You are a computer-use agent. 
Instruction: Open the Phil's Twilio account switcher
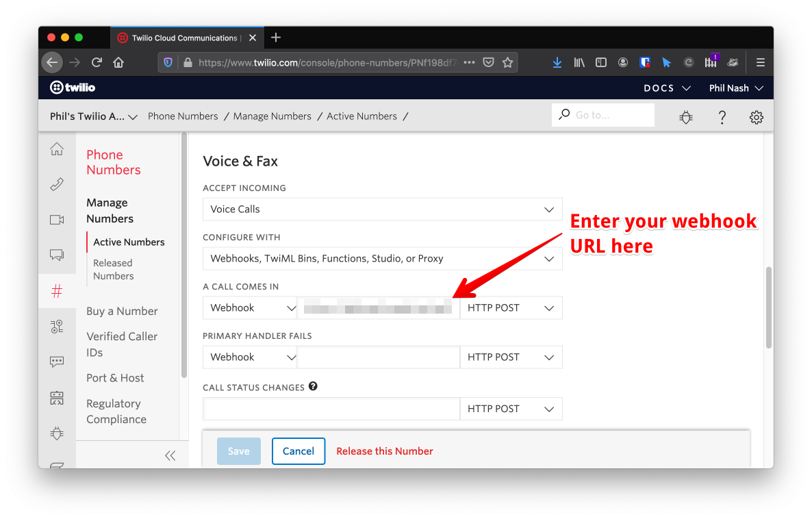93,116
